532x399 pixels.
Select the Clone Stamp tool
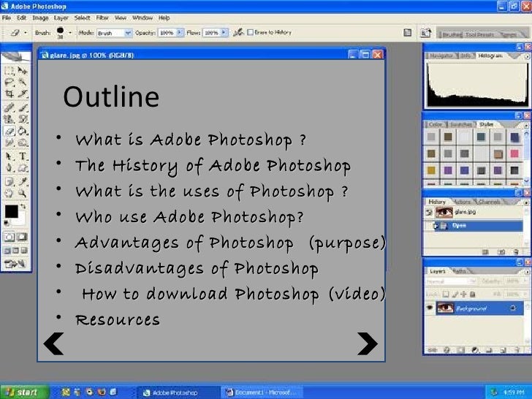9,119
